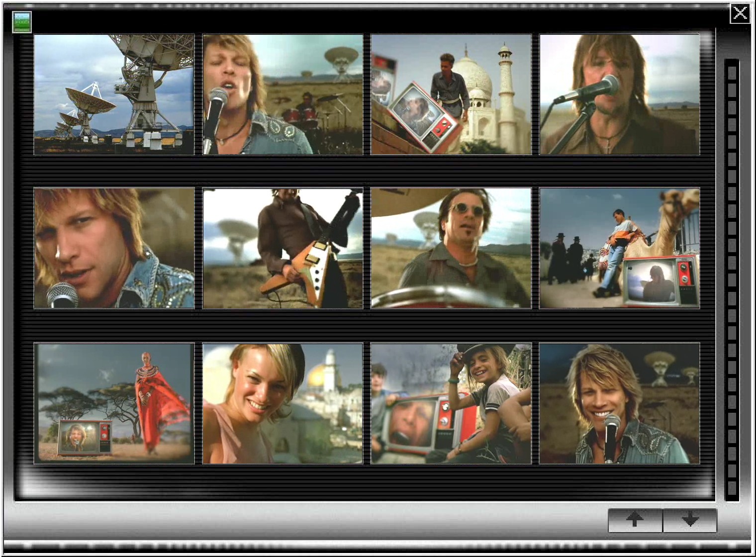Open the woman in red dress thumbnail
756x557 pixels.
click(x=114, y=403)
